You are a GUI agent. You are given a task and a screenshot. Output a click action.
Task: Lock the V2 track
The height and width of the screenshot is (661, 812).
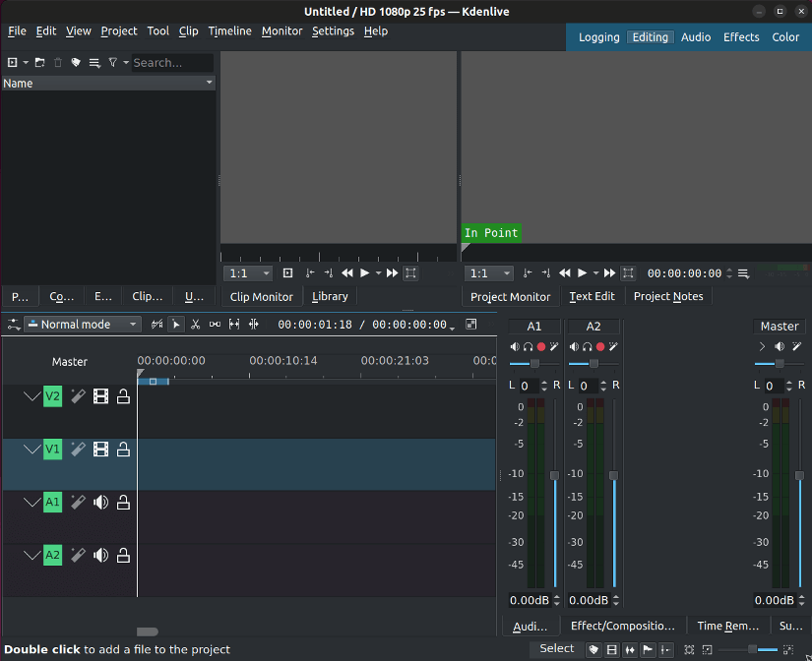pos(123,397)
